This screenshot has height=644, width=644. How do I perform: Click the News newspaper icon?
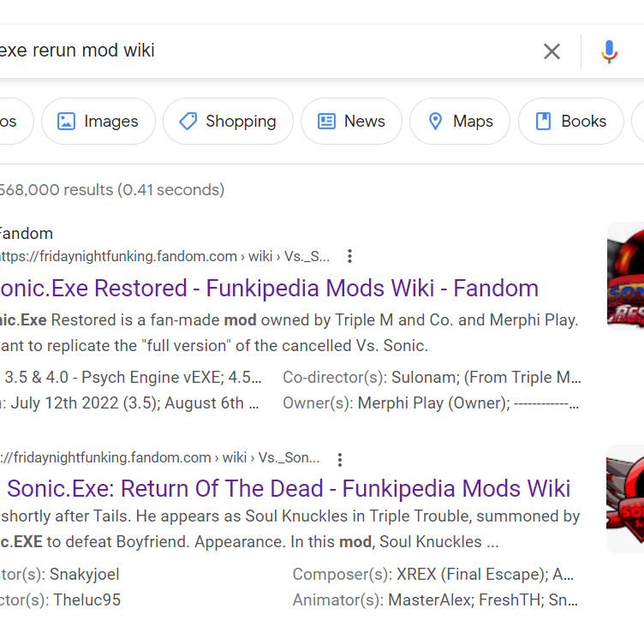(x=326, y=122)
